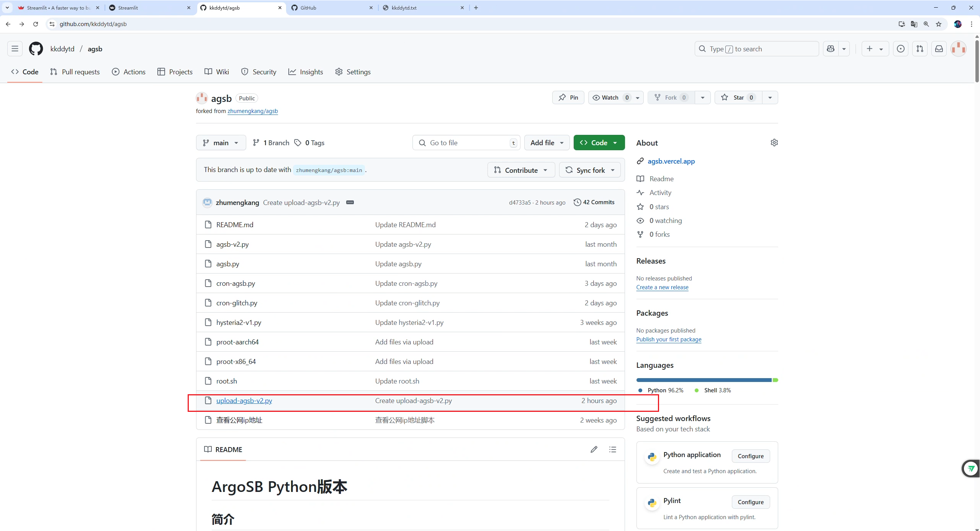Open the green Code dropdown

[x=599, y=143]
